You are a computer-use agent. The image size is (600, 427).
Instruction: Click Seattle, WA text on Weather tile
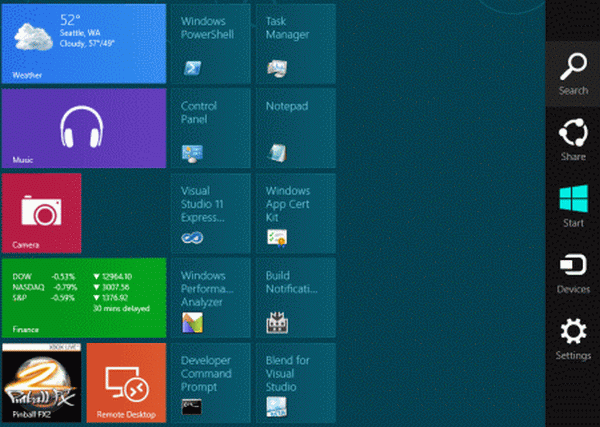point(80,33)
